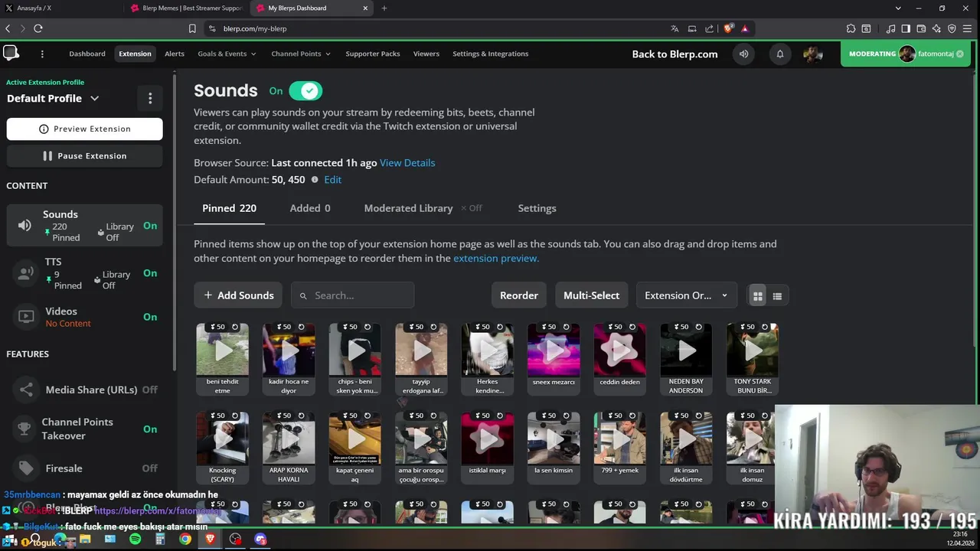
Task: Switch to the Added 0 tab
Action: 310,208
